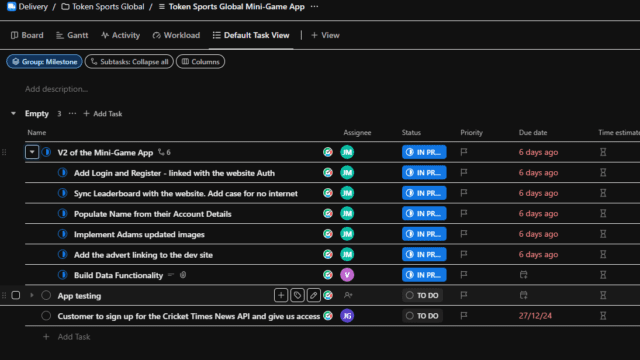This screenshot has height=360, width=640.
Task: Open TO DO status dropdown for App testing
Action: (x=422, y=295)
